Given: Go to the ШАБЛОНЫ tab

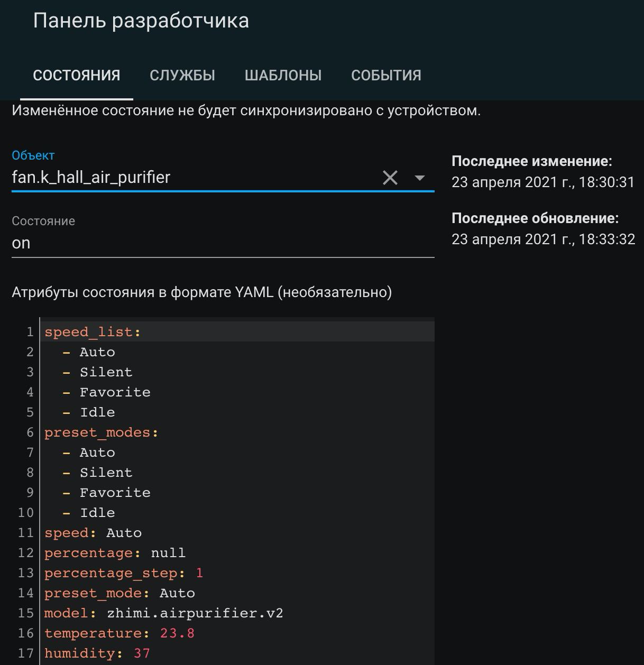Looking at the screenshot, I should [x=283, y=76].
